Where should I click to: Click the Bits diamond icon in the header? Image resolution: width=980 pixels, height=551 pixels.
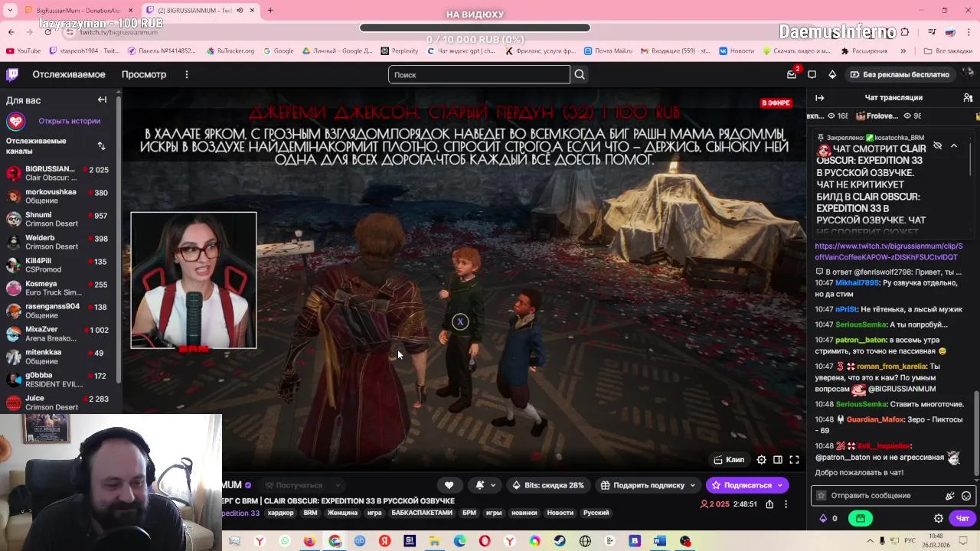pyautogui.click(x=832, y=74)
